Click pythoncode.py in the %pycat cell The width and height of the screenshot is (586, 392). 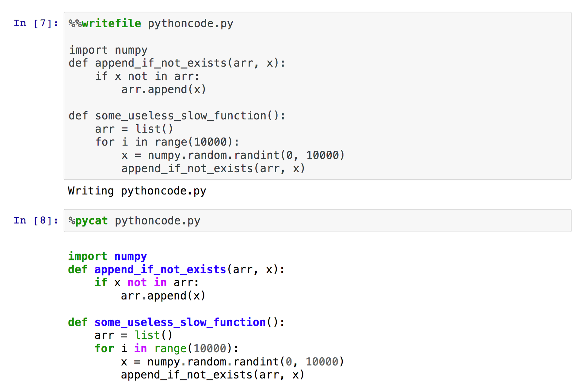coord(158,221)
